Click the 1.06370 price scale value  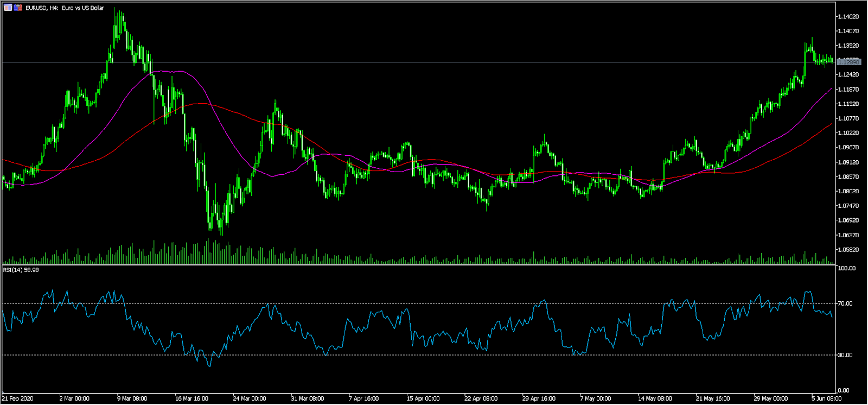click(x=848, y=235)
